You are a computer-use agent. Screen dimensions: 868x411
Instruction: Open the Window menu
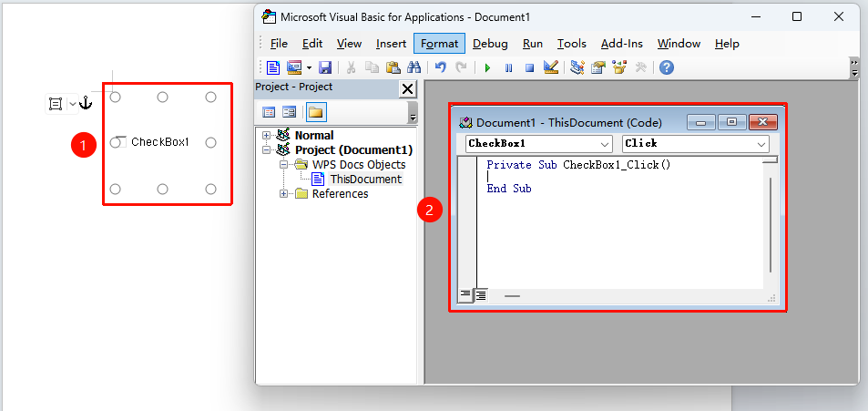(679, 43)
